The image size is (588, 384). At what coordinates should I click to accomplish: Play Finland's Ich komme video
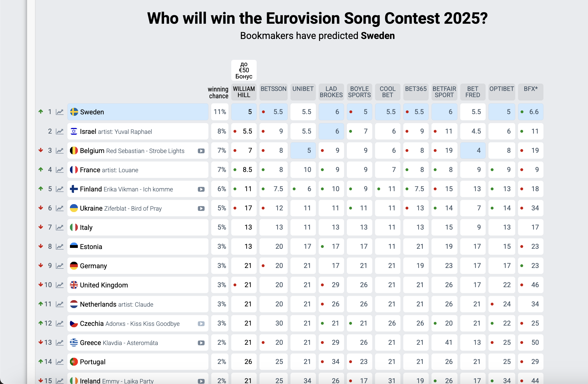point(201,189)
